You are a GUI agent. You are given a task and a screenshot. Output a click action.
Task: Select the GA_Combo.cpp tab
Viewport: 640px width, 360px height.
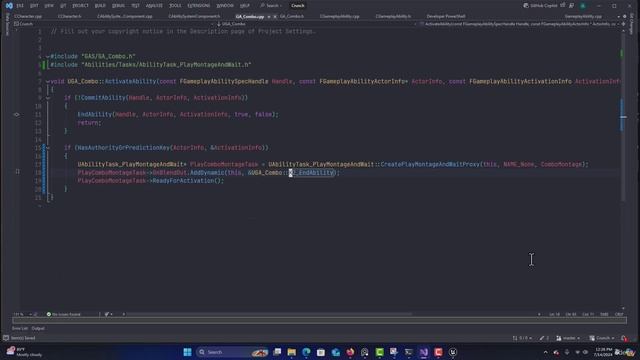(x=249, y=17)
